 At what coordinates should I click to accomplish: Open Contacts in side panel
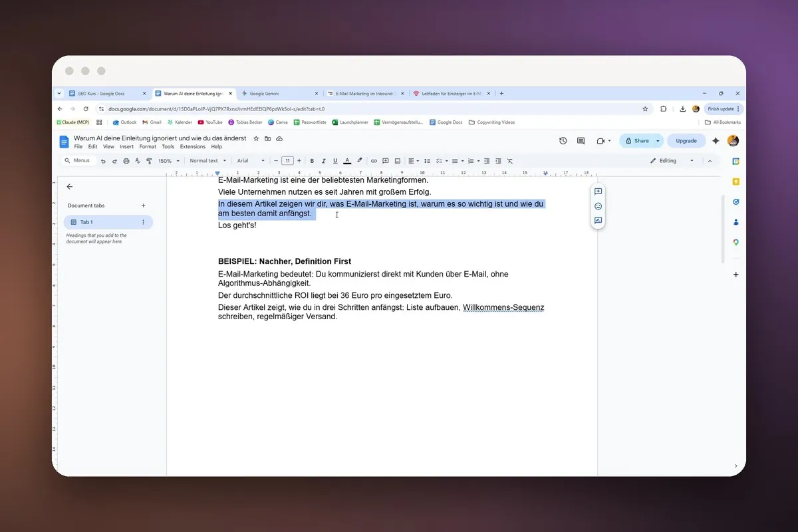click(x=735, y=222)
